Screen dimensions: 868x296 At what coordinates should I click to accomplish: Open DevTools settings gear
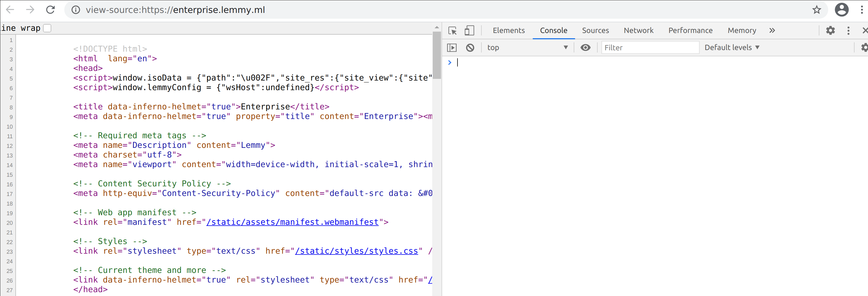point(830,30)
